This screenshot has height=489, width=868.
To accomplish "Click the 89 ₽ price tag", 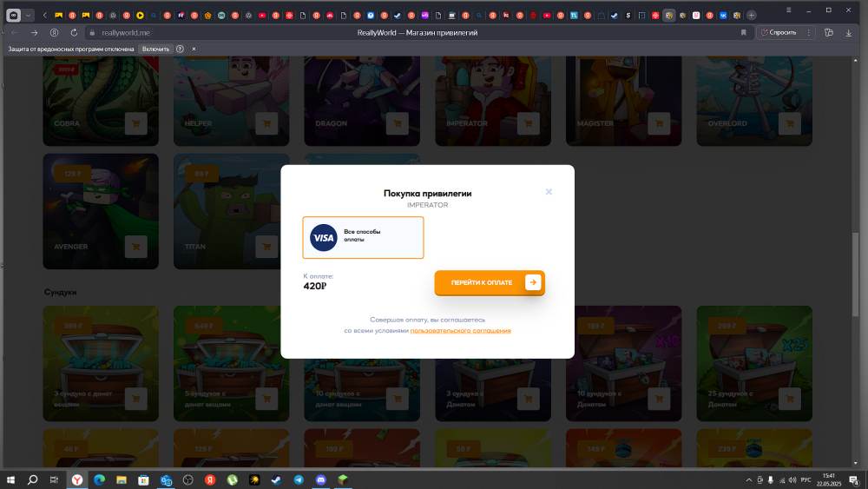I will [202, 174].
